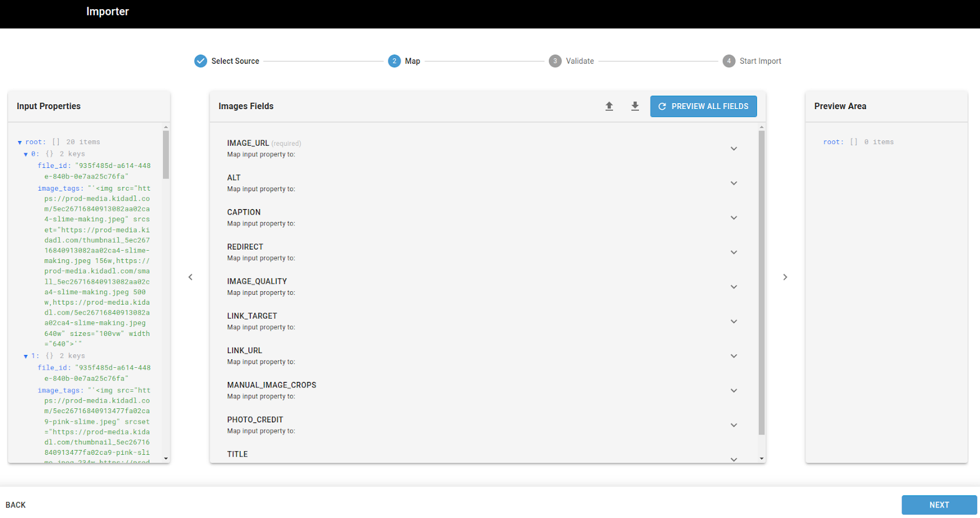Click the Input Properties scrollbar thumb
This screenshot has height=518, width=980.
(166, 154)
